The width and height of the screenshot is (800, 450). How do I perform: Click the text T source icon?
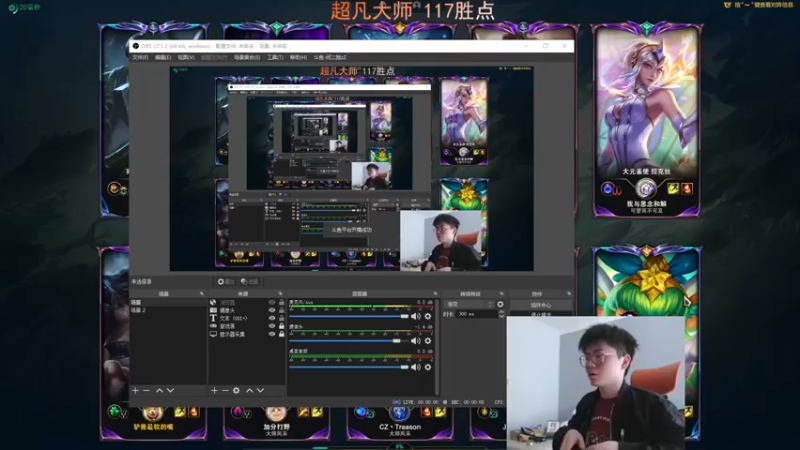(213, 318)
